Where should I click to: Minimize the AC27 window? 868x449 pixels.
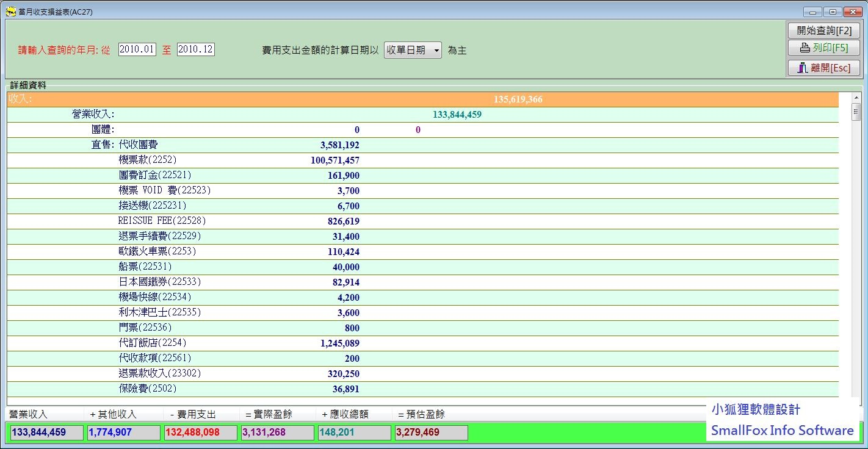pos(812,12)
